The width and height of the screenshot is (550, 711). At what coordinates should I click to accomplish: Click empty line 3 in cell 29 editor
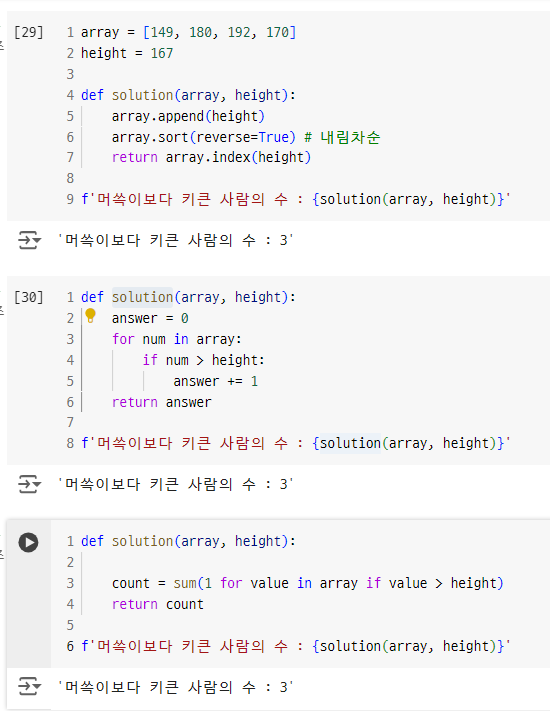tap(299, 74)
